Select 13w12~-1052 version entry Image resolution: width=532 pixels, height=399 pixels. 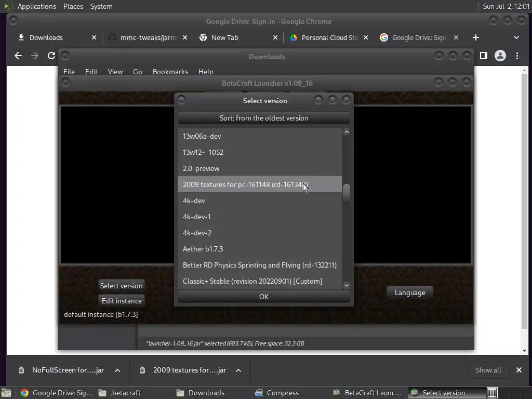point(260,152)
